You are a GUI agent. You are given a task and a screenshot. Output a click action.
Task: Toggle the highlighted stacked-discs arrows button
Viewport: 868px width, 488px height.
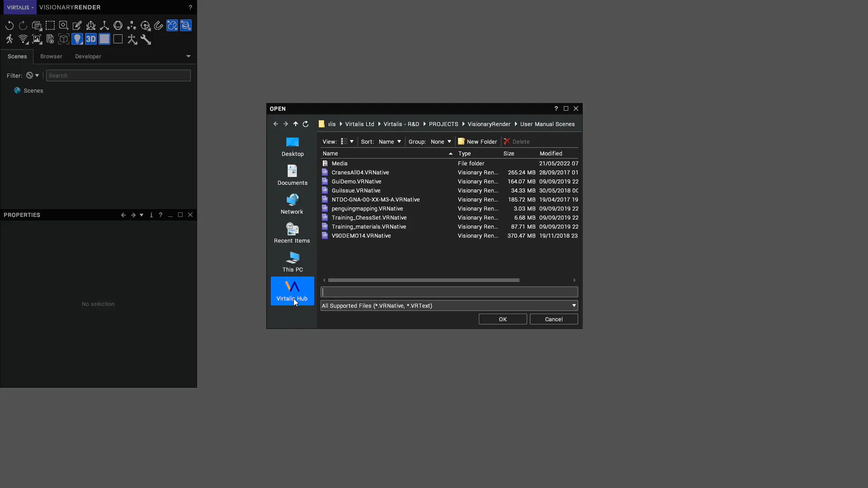[186, 26]
